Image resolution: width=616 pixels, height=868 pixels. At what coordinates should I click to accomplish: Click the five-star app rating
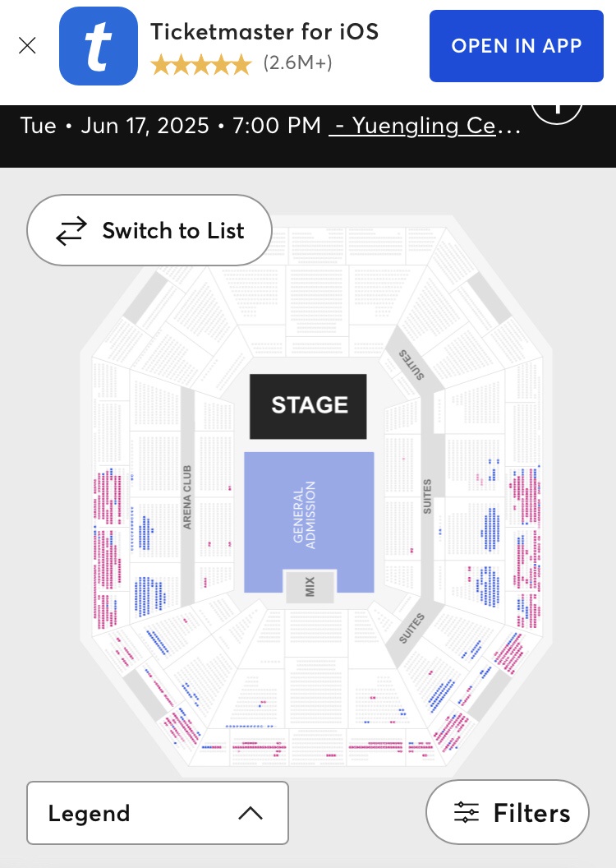click(x=200, y=64)
